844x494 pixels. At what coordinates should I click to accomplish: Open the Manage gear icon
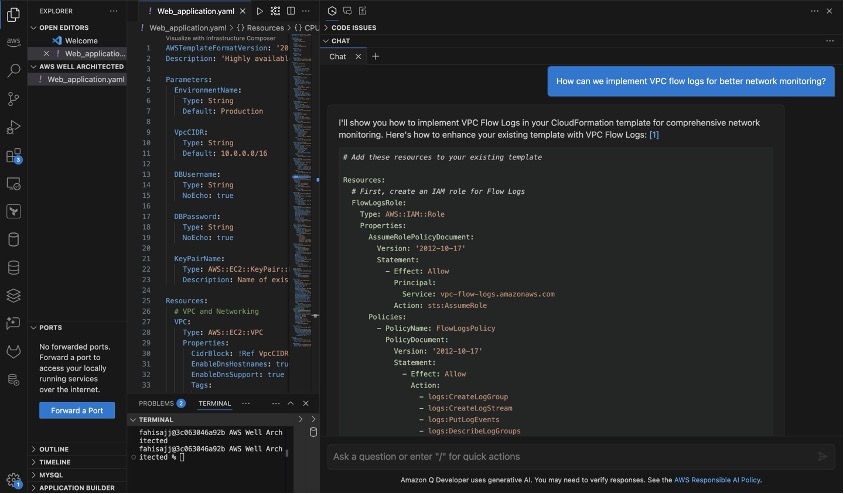tap(13, 480)
